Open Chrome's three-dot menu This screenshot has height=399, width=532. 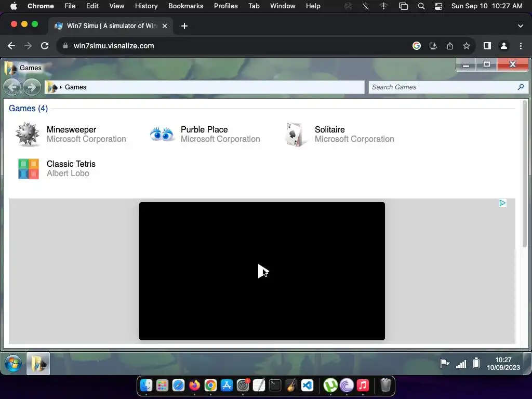tap(521, 46)
